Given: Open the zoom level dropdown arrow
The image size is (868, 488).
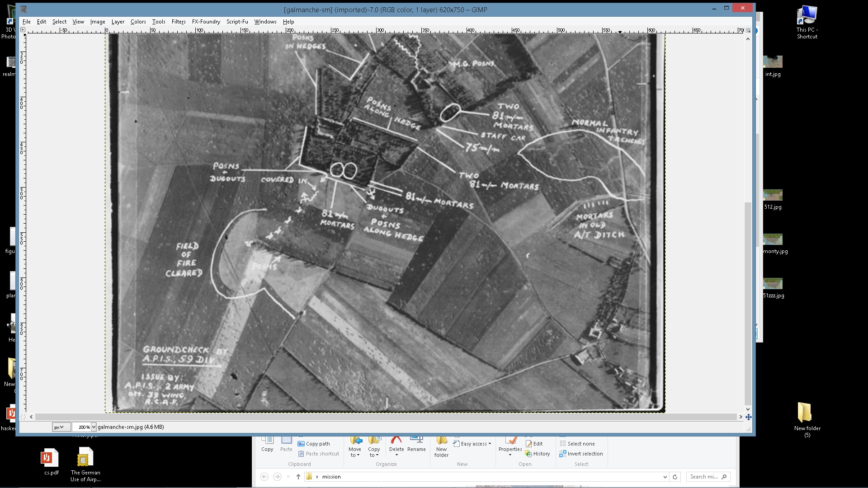Looking at the screenshot, I should coord(94,427).
